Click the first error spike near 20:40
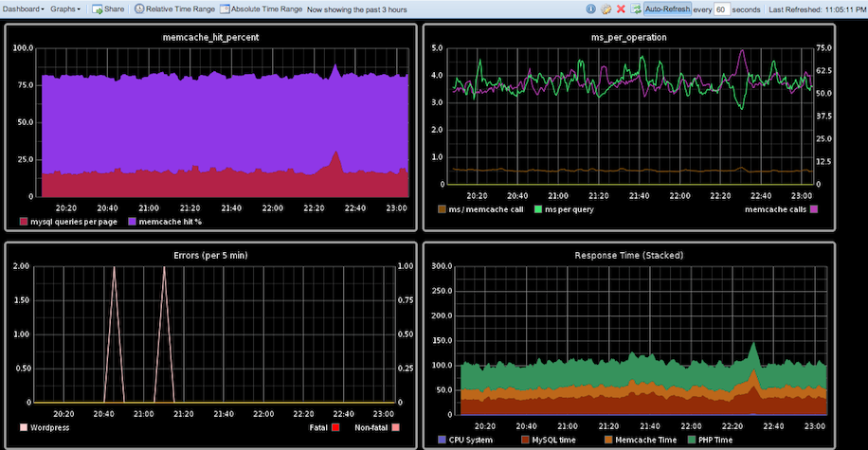This screenshot has height=450, width=868. pos(114,334)
